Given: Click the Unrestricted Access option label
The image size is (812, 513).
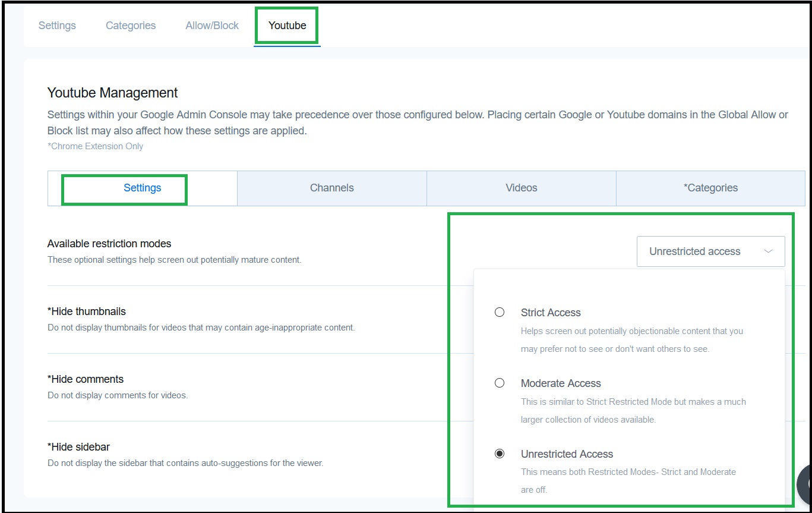Looking at the screenshot, I should pos(567,454).
